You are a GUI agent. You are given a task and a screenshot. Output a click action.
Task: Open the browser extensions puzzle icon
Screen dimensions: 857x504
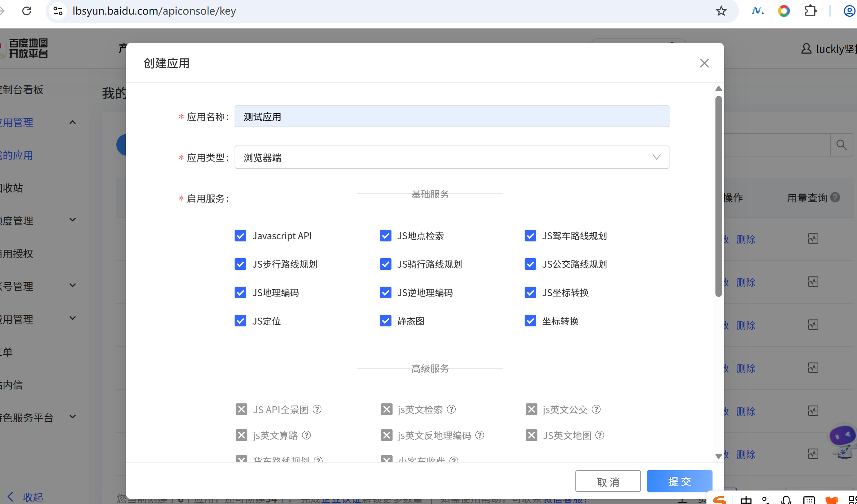[x=810, y=11]
